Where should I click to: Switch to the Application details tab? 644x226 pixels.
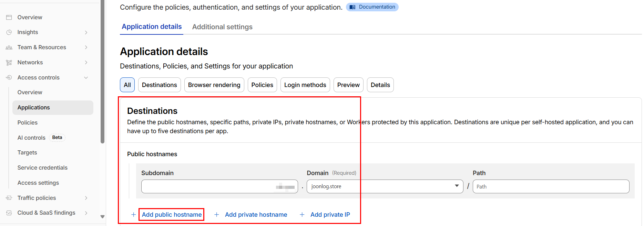pos(152,27)
